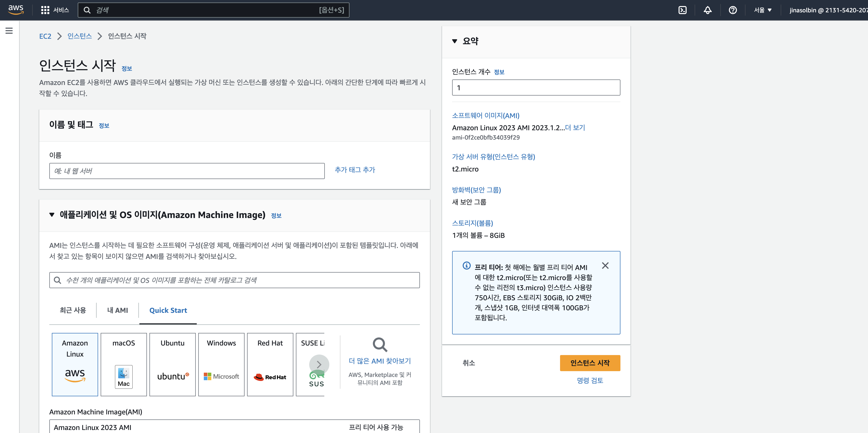Select the Red Hat AMI card
868x433 pixels.
(x=270, y=364)
